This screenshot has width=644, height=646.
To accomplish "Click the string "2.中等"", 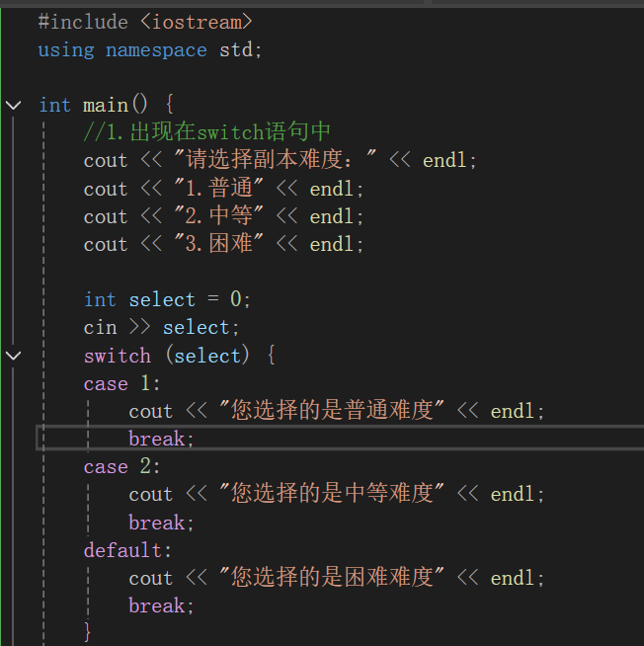I will coord(218,216).
